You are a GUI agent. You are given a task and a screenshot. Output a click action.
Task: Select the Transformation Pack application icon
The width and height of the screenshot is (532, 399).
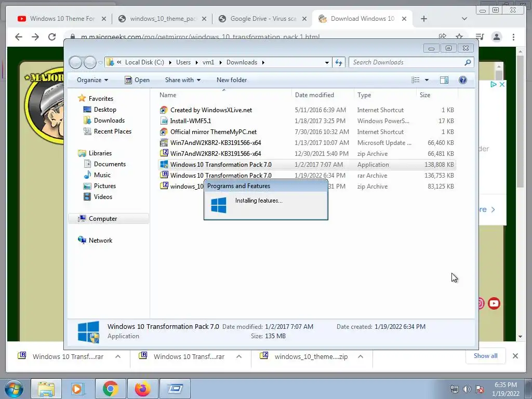point(164,165)
